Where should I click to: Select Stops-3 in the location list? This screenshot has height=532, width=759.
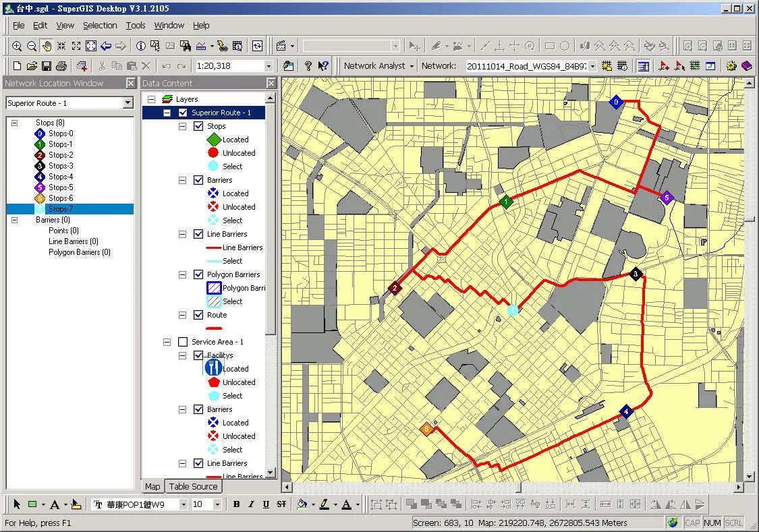[x=61, y=166]
